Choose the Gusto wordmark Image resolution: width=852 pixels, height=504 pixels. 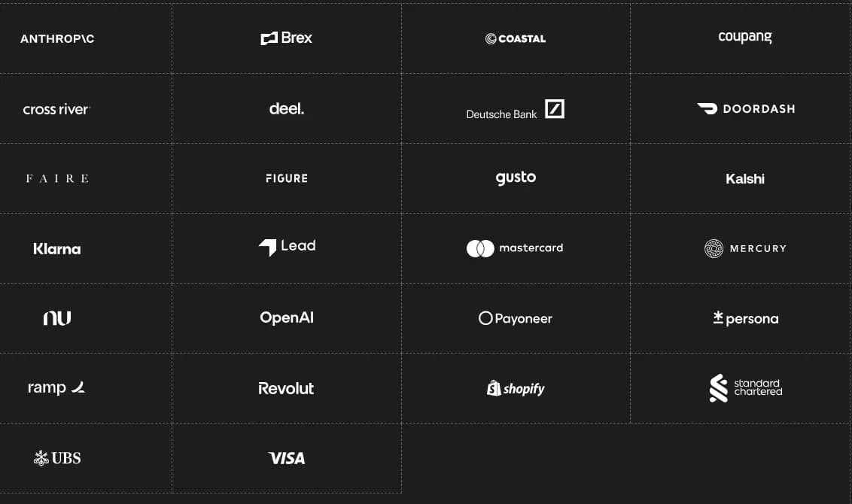click(516, 178)
